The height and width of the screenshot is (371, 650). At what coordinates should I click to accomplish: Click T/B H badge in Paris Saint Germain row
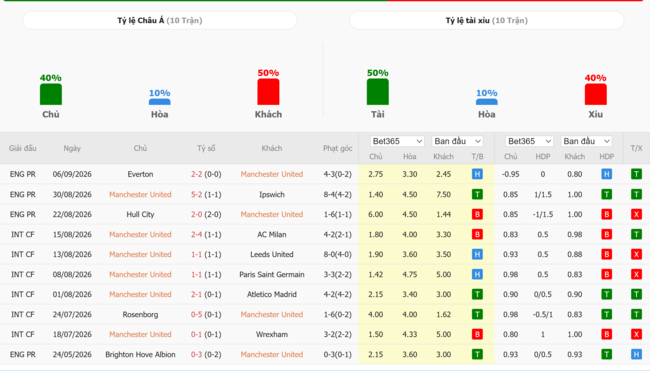coord(477,274)
